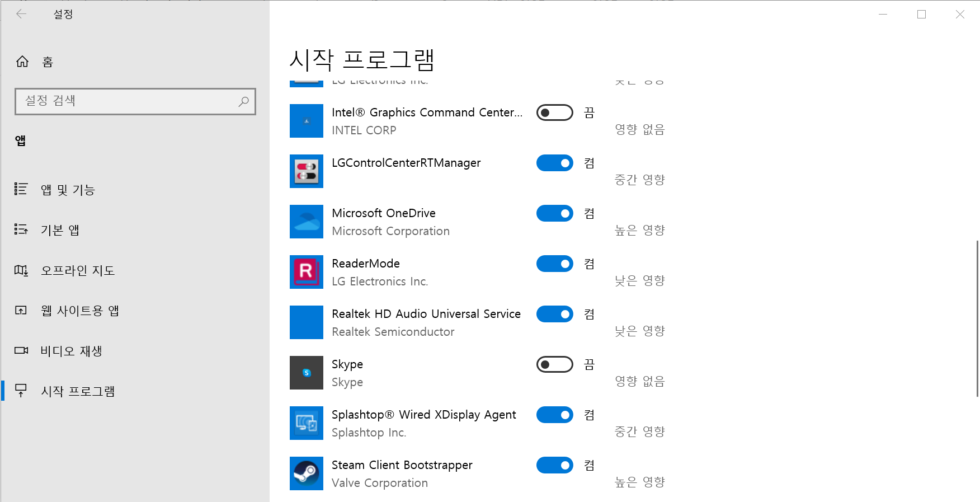This screenshot has width=980, height=502.
Task: Click the Steam Client Bootstrapper name
Action: pos(402,465)
